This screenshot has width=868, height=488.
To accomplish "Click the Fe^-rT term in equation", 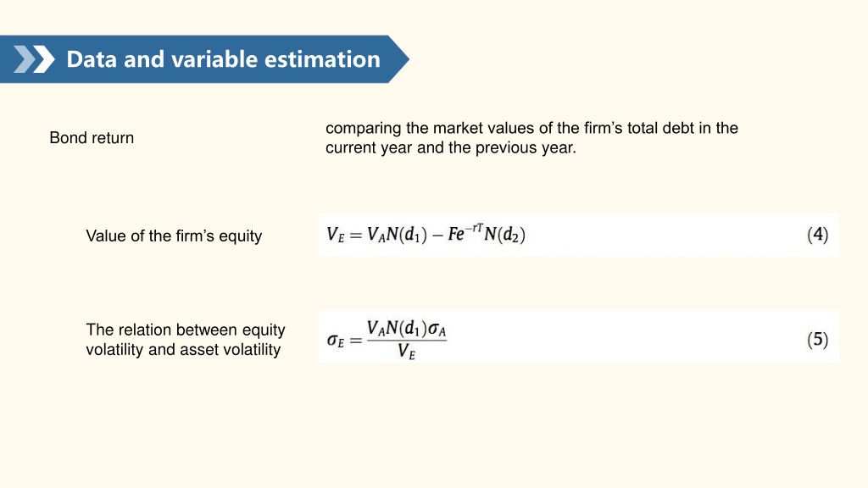I will 465,233.
